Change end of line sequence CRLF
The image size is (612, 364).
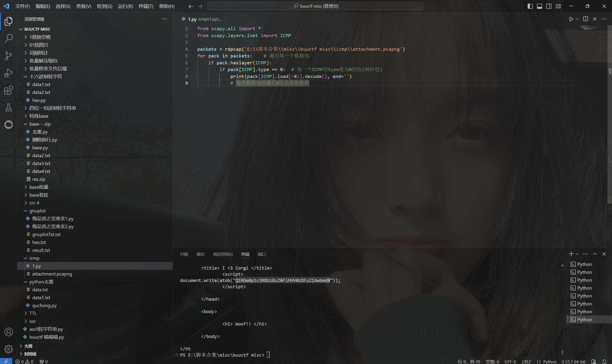pyautogui.click(x=526, y=362)
